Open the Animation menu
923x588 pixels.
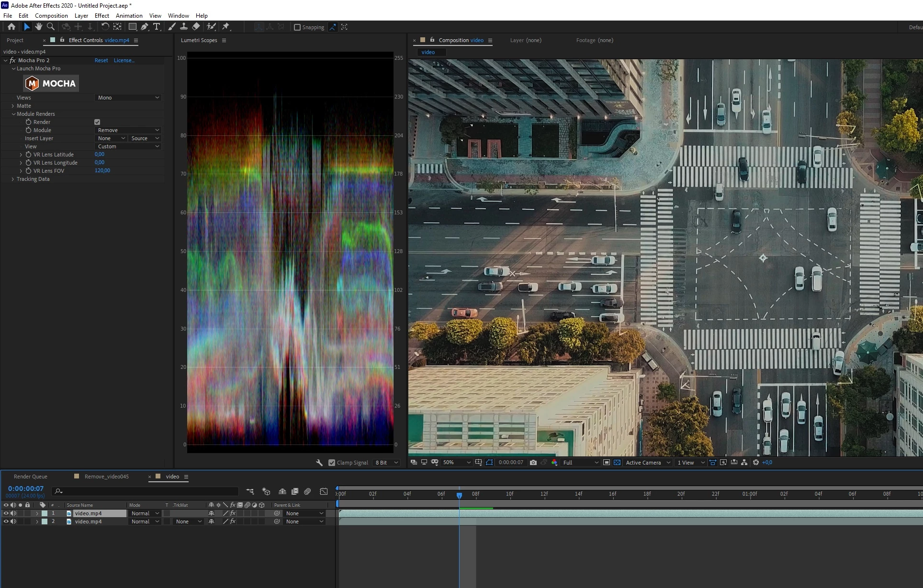pos(129,16)
